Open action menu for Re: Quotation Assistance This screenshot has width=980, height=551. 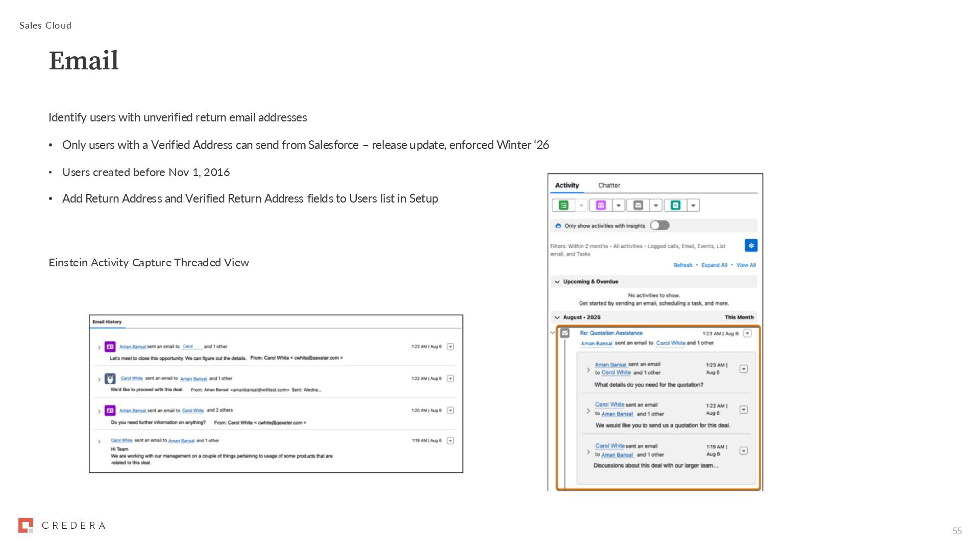click(x=747, y=333)
